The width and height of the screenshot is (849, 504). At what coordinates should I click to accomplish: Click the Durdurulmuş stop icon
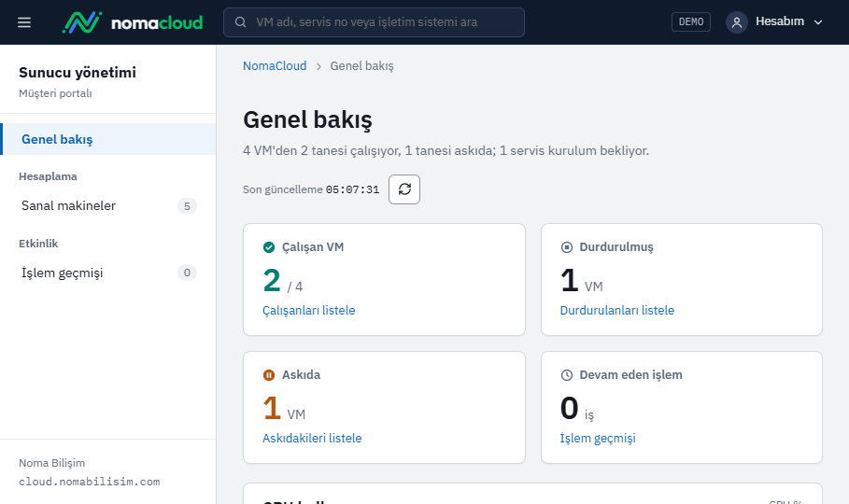(566, 247)
